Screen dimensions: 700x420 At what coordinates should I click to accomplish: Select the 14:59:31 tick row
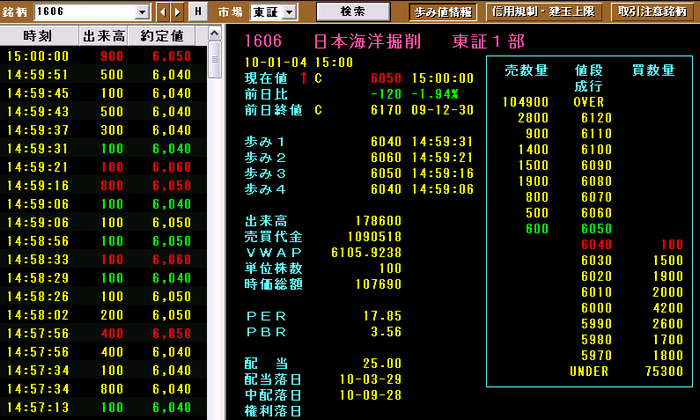click(103, 149)
